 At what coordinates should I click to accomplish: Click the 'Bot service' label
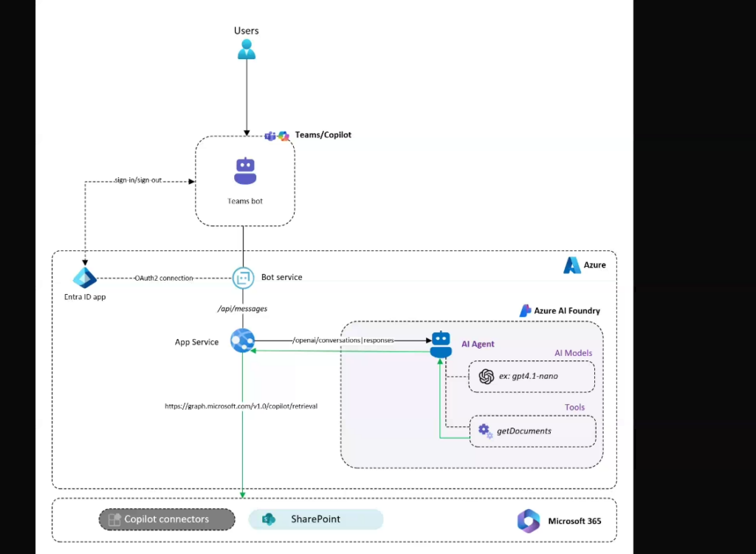281,277
